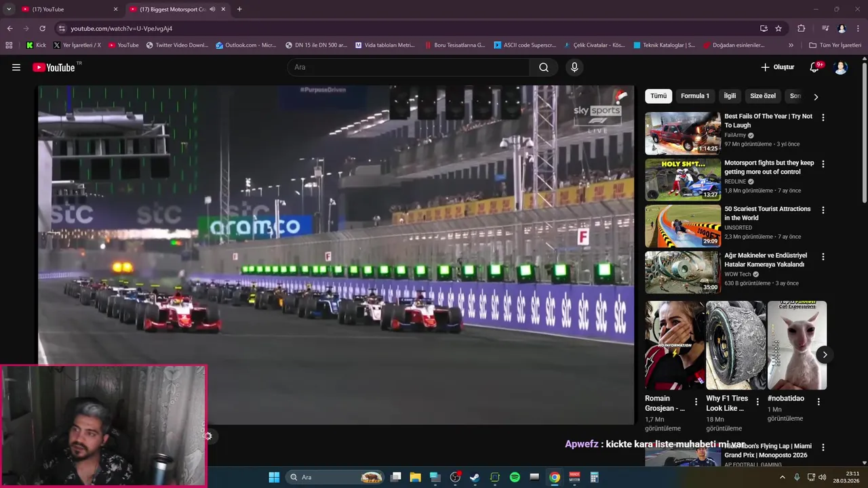
Task: Open Ağır Makineler ve Endüstriyel thumbnail
Action: pos(683,272)
